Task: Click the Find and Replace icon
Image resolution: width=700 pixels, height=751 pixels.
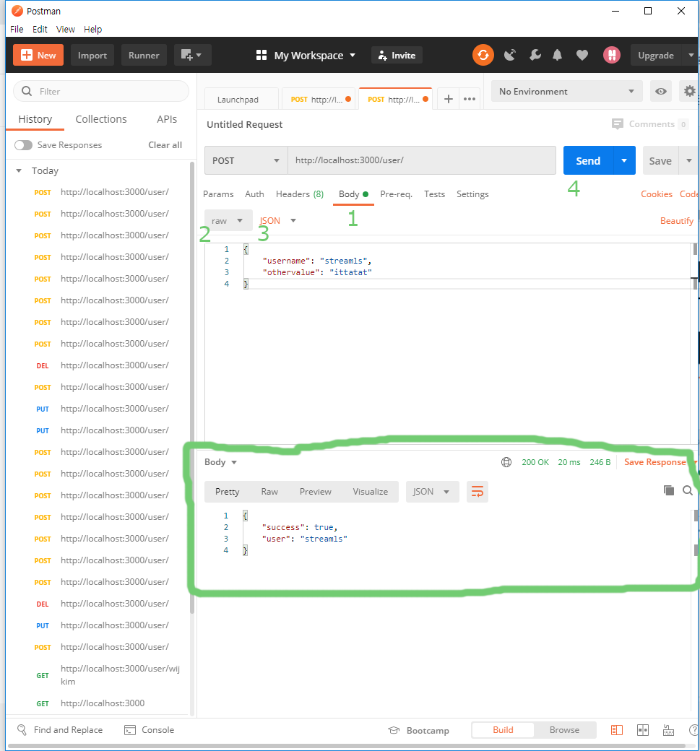Action: (22, 730)
